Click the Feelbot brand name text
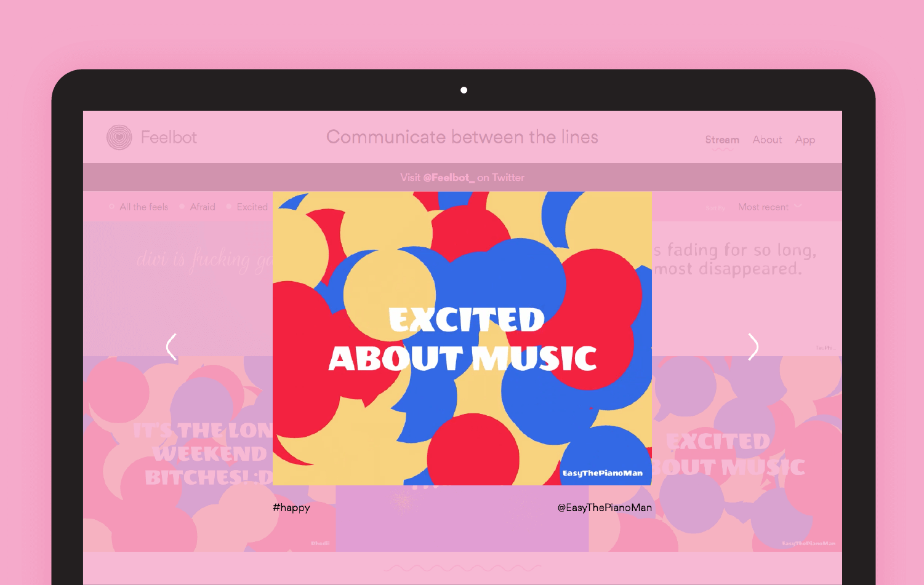 pos(169,137)
